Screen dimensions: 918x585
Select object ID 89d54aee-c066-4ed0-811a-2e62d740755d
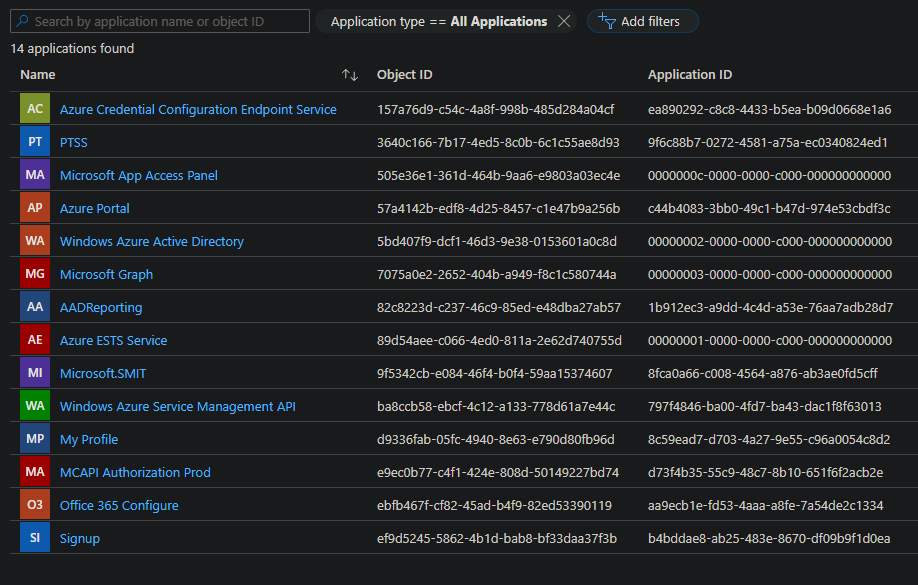[x=499, y=340]
